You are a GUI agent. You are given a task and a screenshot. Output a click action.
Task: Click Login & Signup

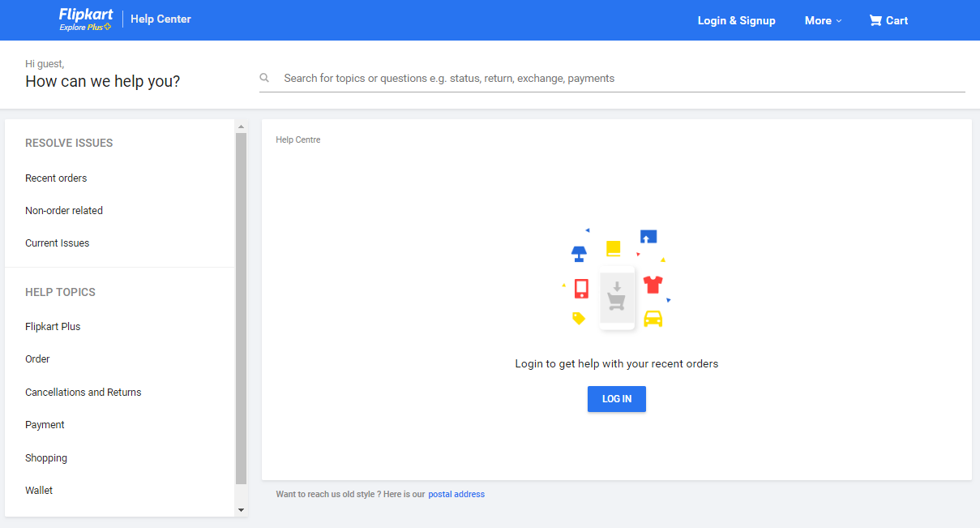click(x=736, y=20)
